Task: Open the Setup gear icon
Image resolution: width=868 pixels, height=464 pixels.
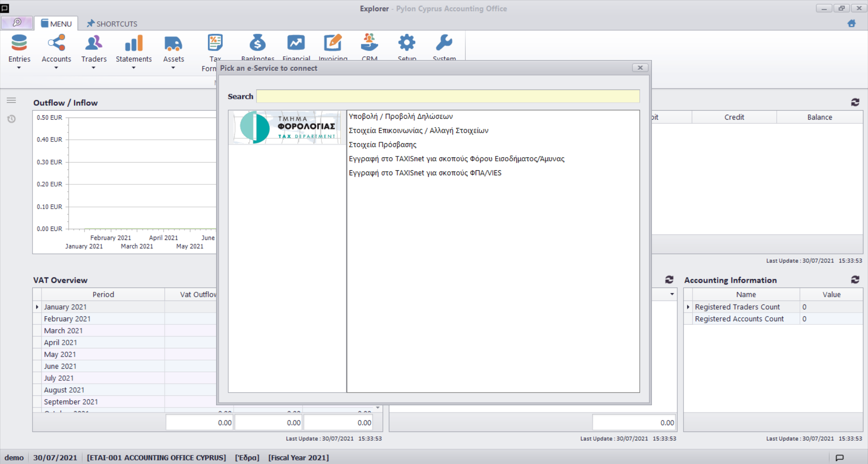Action: 407,43
